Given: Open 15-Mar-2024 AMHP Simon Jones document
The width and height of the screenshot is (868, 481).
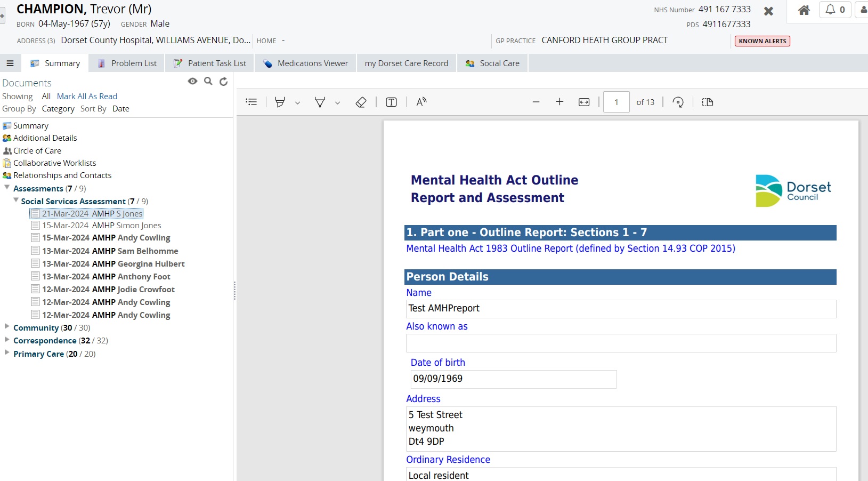Looking at the screenshot, I should pyautogui.click(x=96, y=226).
